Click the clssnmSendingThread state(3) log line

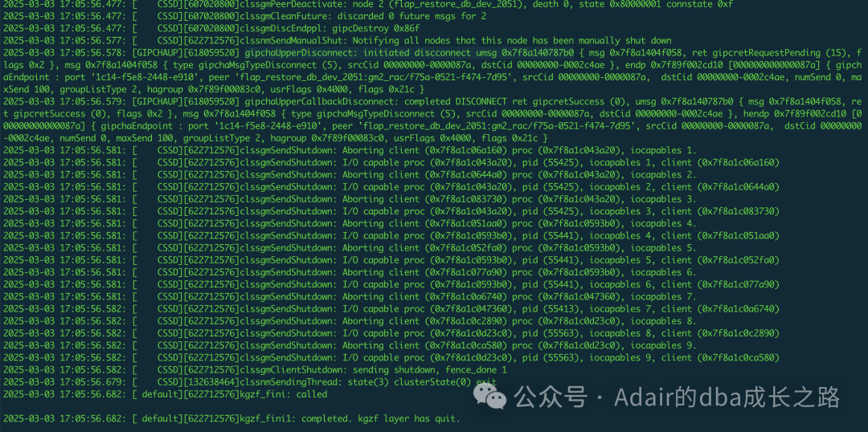(250, 382)
